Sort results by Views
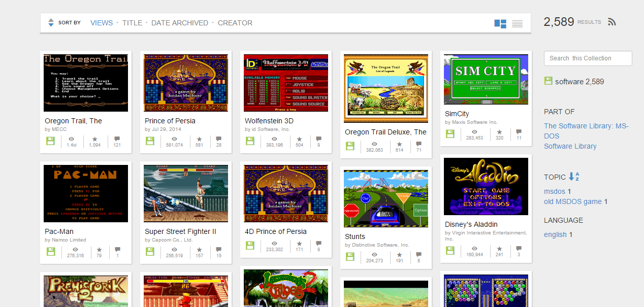 click(102, 23)
